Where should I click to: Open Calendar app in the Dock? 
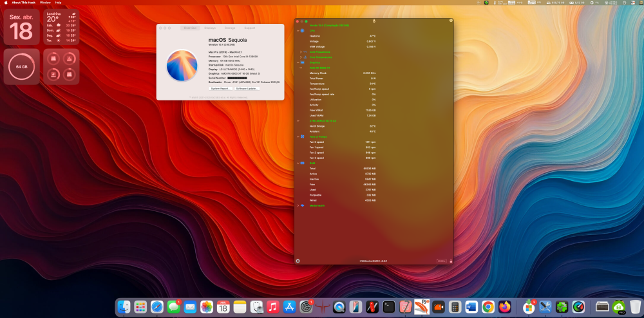[223, 306]
